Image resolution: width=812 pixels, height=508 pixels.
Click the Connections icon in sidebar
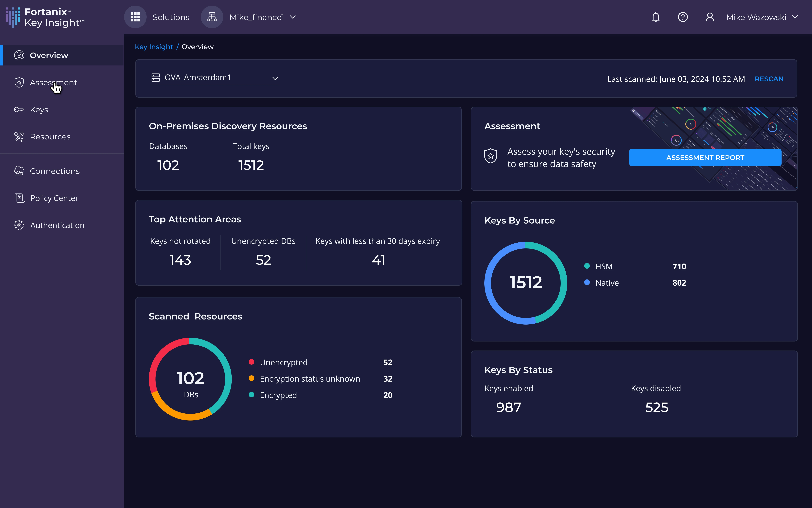19,171
